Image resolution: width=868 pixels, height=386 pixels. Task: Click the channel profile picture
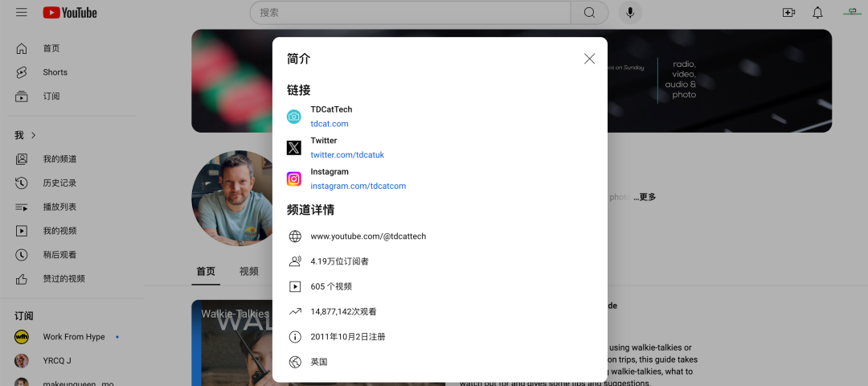coord(232,199)
